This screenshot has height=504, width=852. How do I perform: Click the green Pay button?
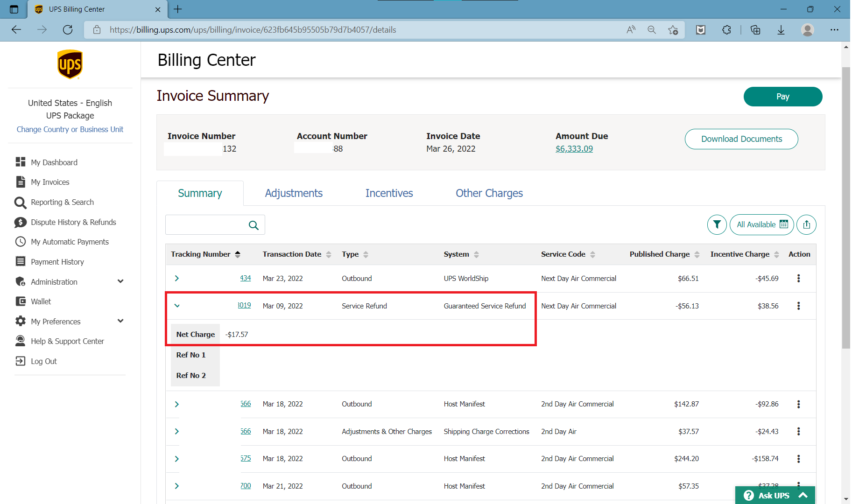click(782, 97)
